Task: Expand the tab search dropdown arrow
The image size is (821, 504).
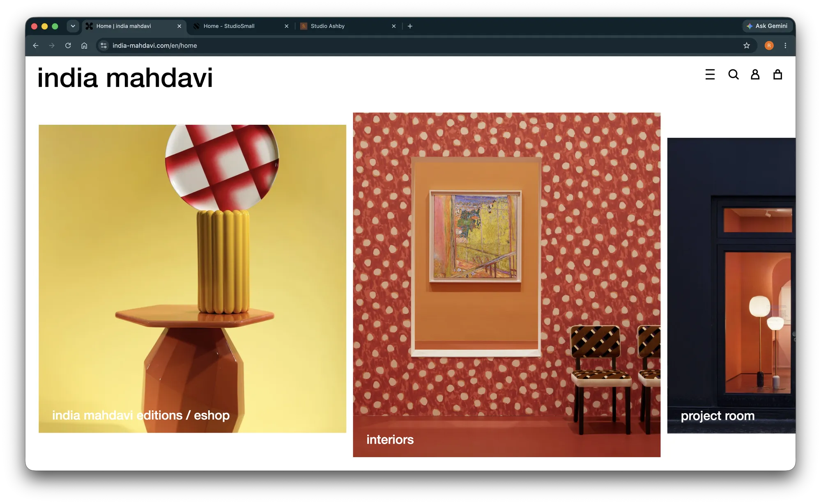Action: pyautogui.click(x=73, y=26)
